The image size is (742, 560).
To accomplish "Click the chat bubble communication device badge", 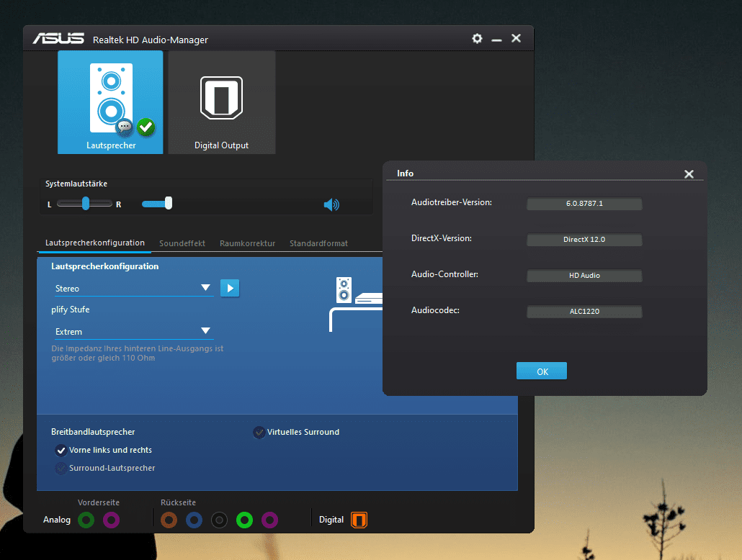I will pos(125,126).
